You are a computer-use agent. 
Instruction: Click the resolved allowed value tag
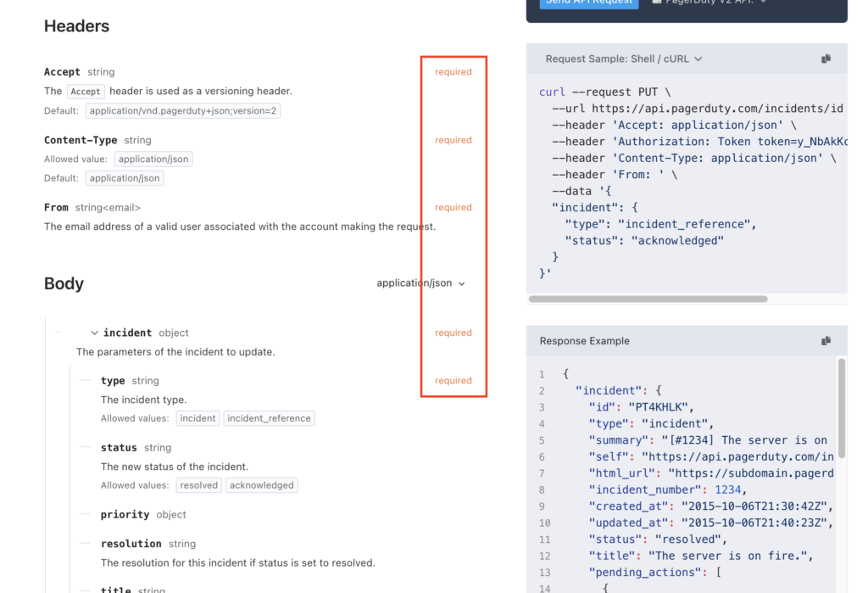(x=198, y=485)
